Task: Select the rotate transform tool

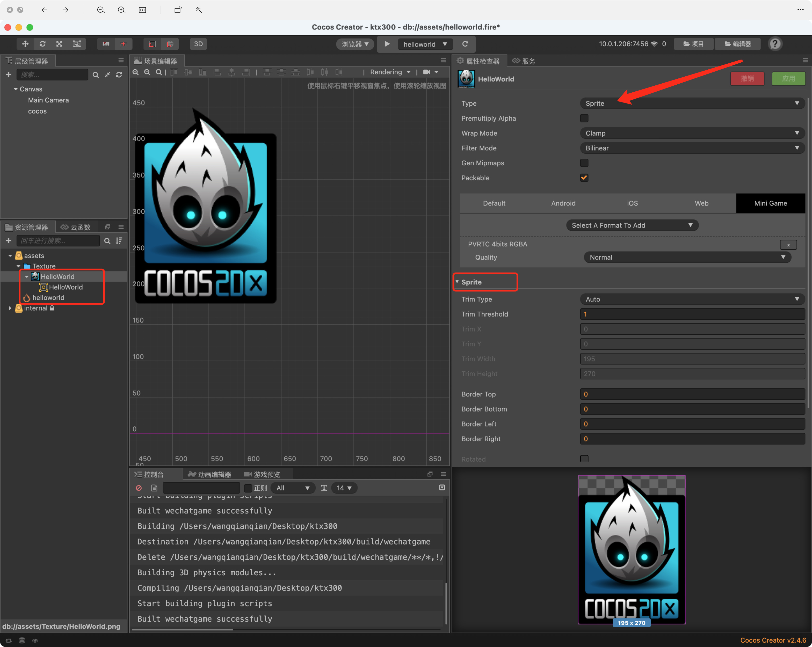Action: [42, 44]
